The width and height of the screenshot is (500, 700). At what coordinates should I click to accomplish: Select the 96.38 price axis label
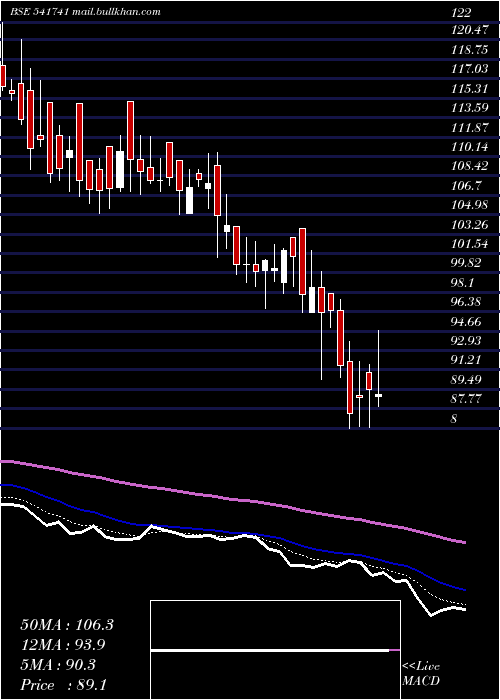(466, 301)
